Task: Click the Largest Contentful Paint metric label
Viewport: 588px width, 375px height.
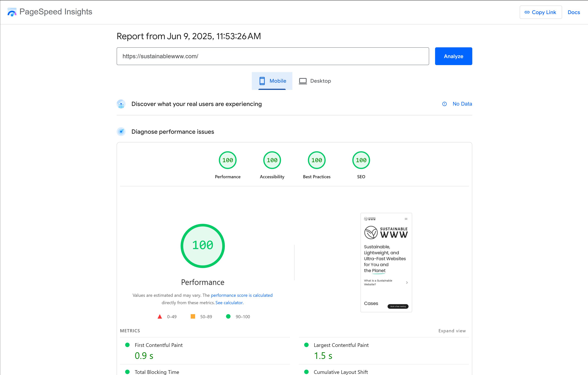Action: click(x=341, y=345)
